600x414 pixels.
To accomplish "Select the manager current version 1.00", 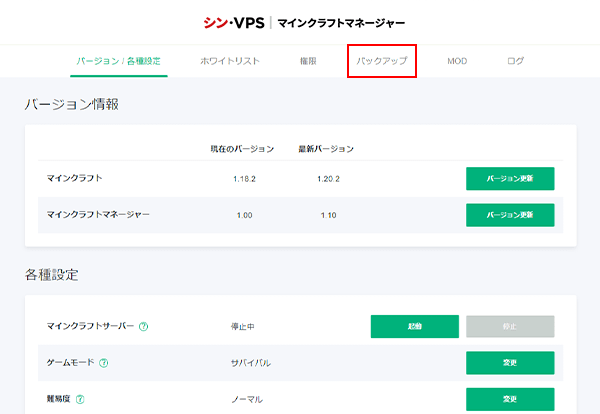I will point(245,215).
